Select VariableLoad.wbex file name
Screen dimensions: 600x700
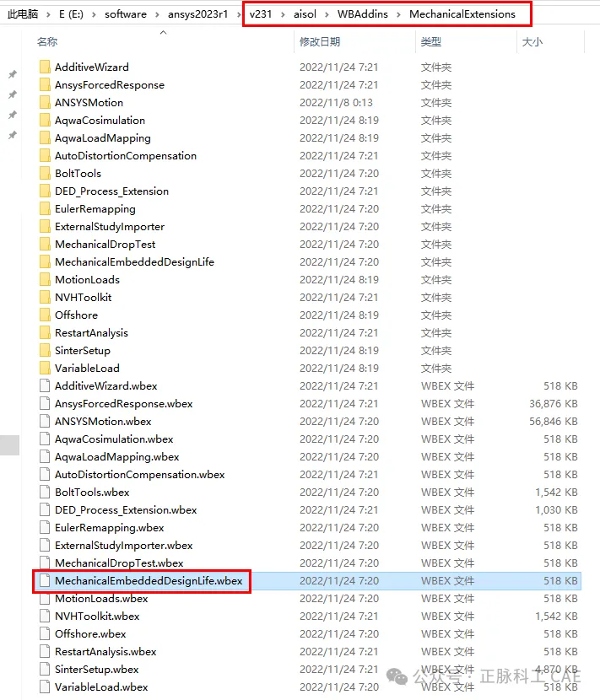coord(101,687)
